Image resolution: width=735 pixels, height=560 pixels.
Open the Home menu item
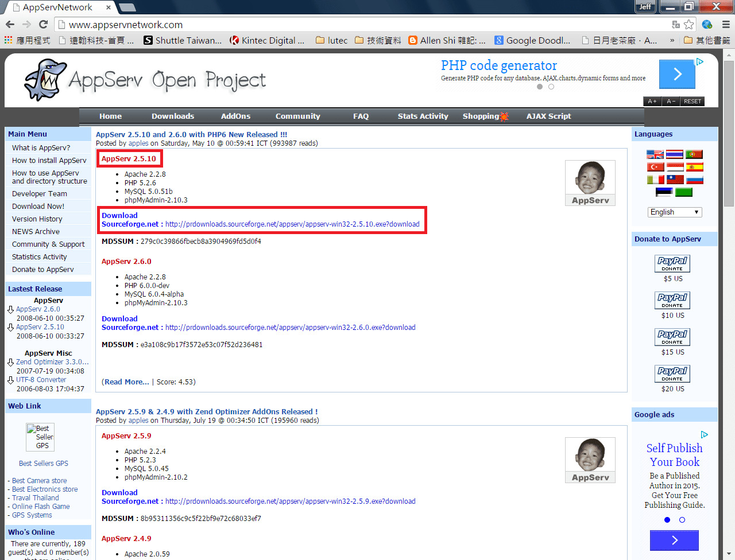coord(110,116)
